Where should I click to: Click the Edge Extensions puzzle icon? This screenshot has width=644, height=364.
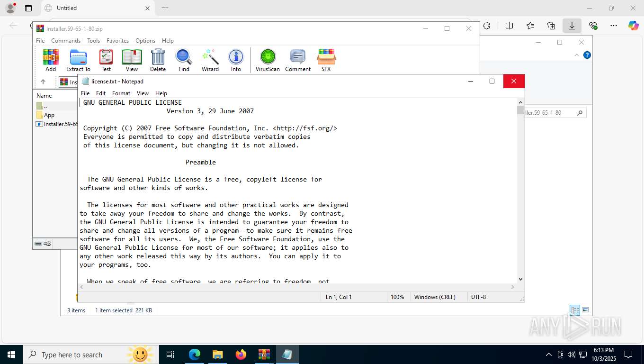pyautogui.click(x=486, y=26)
